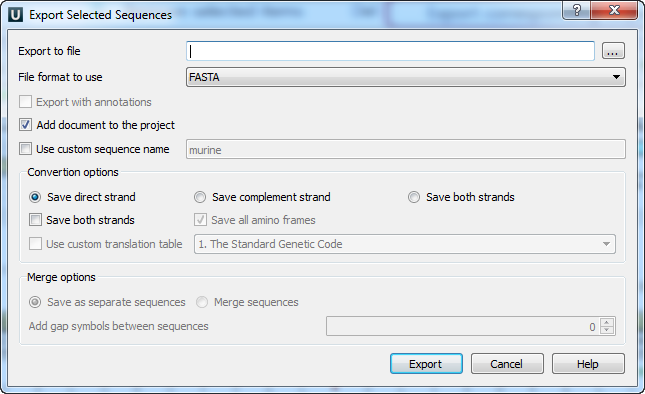Click the UGENE logo icon in title bar
The height and width of the screenshot is (394, 645).
pyautogui.click(x=16, y=15)
